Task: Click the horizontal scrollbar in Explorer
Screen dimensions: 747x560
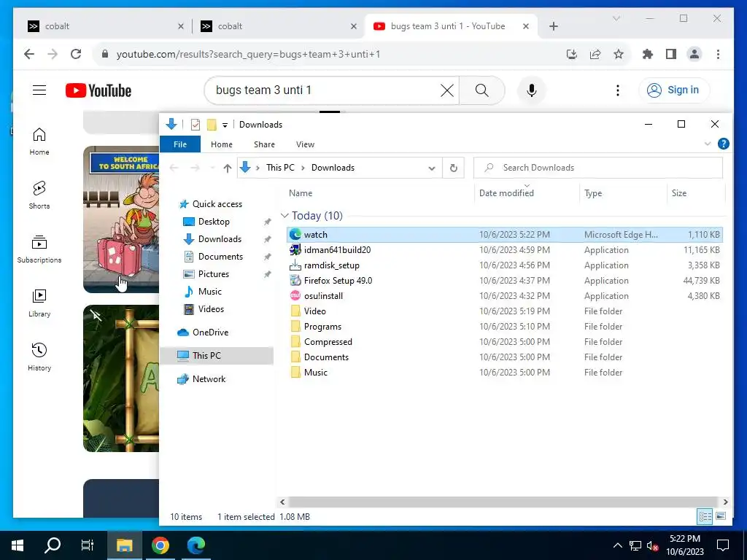Action: [503, 502]
